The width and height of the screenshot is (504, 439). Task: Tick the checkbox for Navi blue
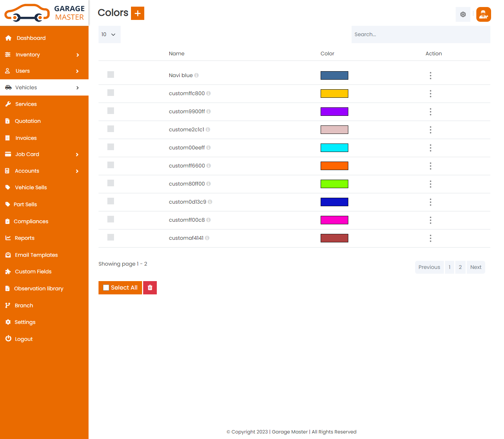111,75
